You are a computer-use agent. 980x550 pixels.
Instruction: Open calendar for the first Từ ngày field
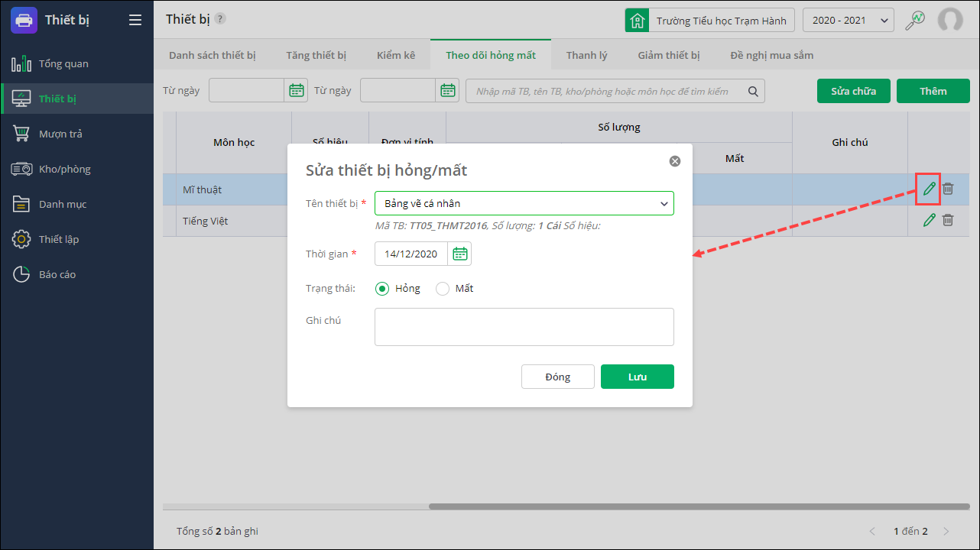click(x=297, y=91)
